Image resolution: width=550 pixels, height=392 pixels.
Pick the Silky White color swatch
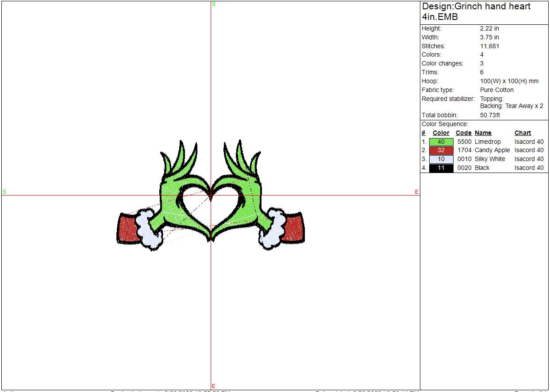441,159
